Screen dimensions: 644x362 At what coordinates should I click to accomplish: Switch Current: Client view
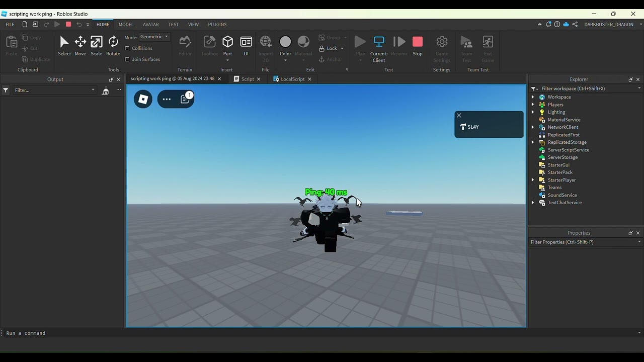click(x=379, y=49)
